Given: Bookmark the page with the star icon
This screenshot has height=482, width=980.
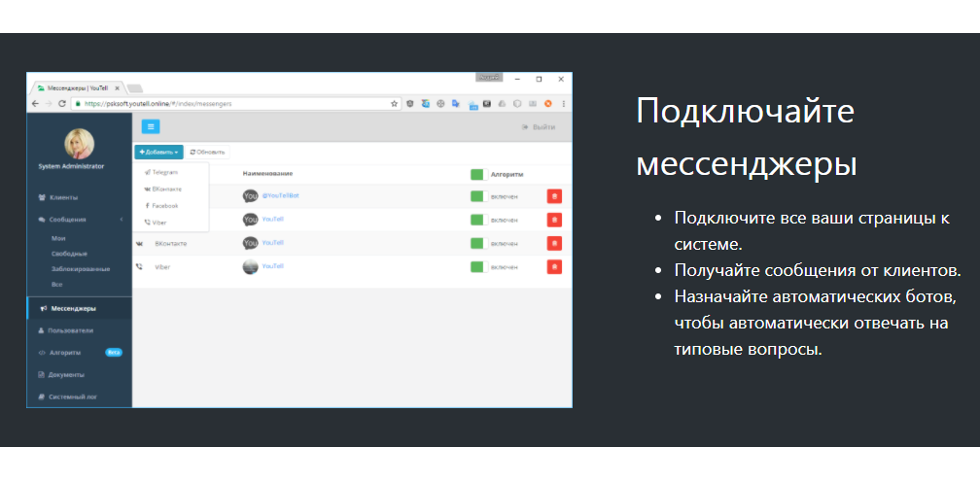Looking at the screenshot, I should [x=395, y=104].
